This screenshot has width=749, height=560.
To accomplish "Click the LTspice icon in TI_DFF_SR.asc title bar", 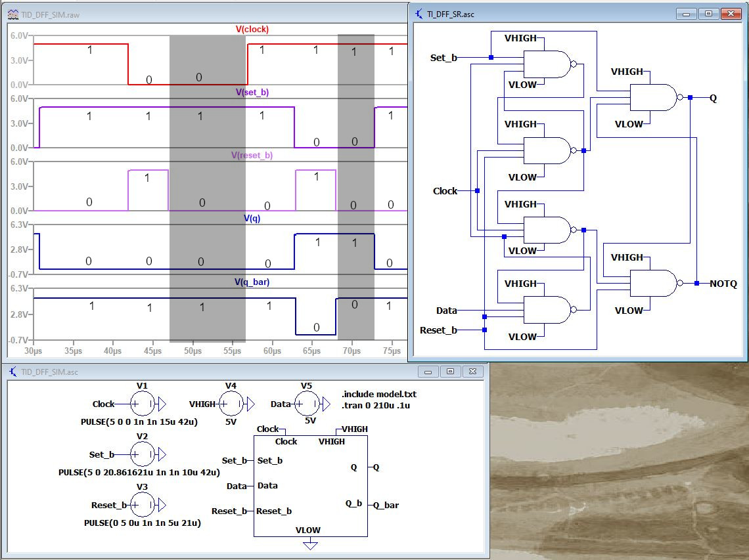I will click(419, 14).
